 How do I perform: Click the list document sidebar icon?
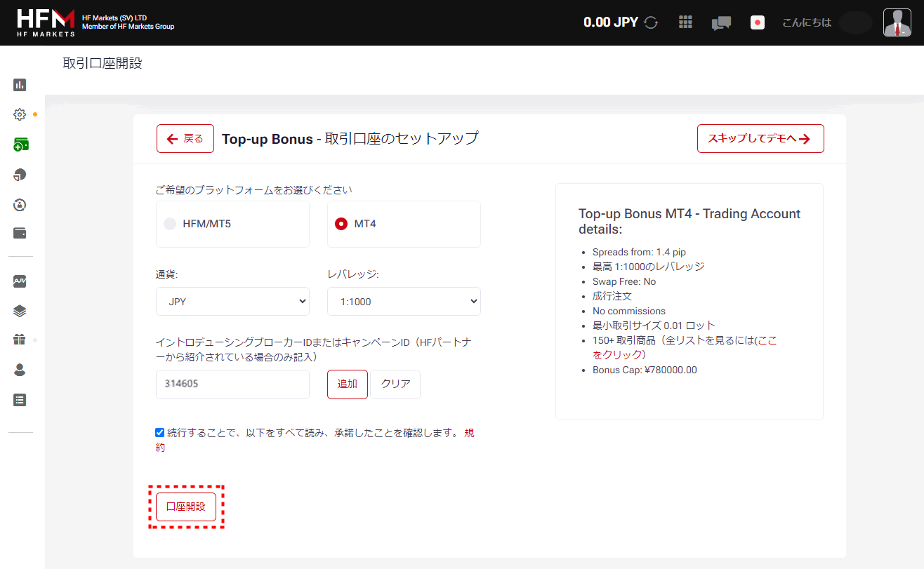tap(20, 400)
